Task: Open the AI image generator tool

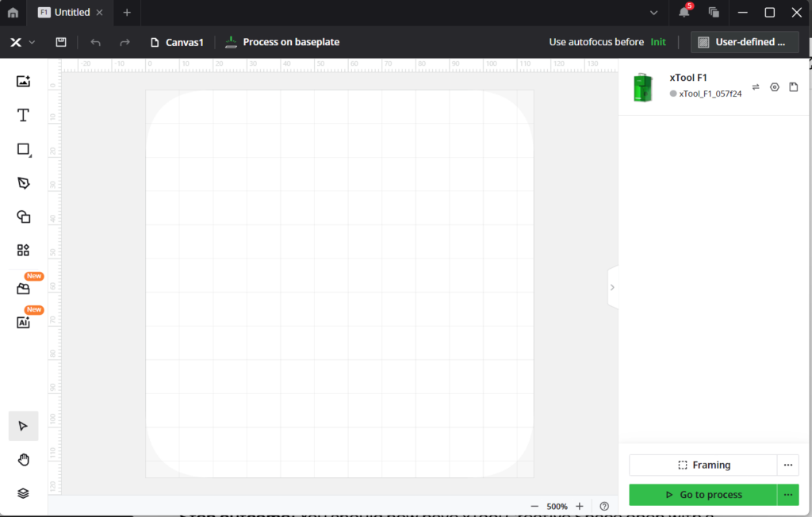Action: point(23,322)
